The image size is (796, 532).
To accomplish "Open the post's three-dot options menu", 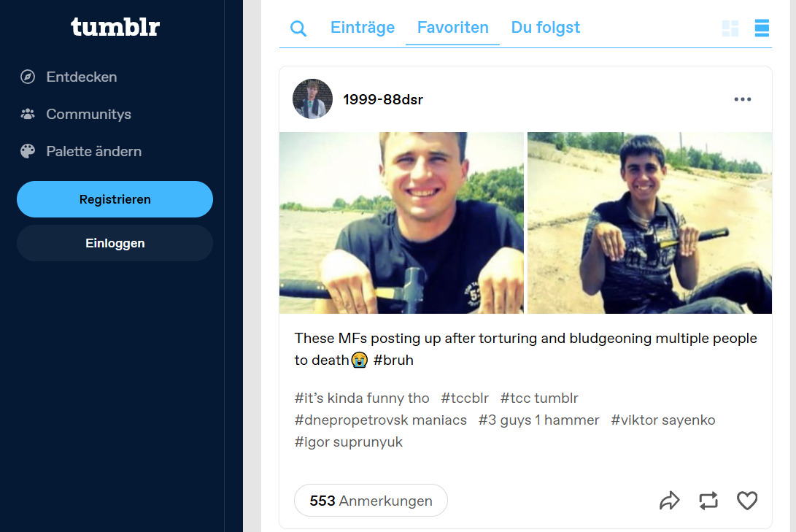I will [x=742, y=99].
